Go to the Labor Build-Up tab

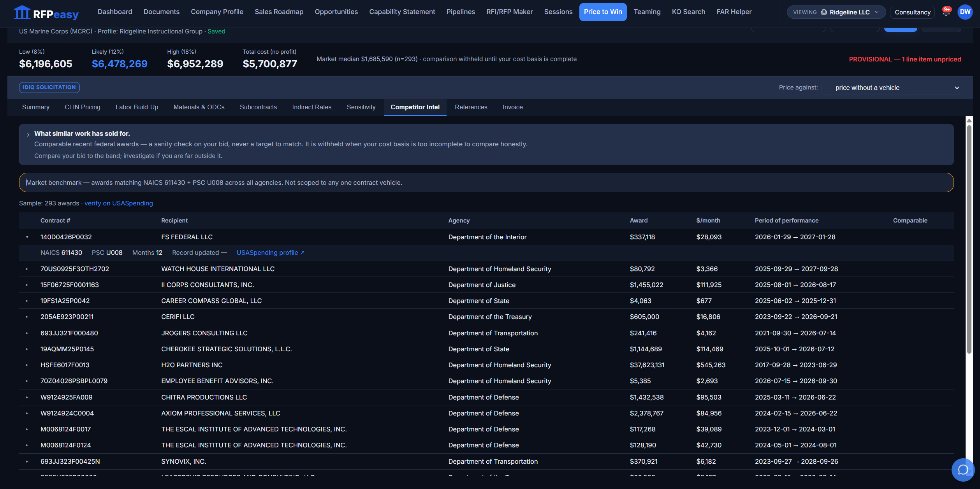[x=137, y=107]
